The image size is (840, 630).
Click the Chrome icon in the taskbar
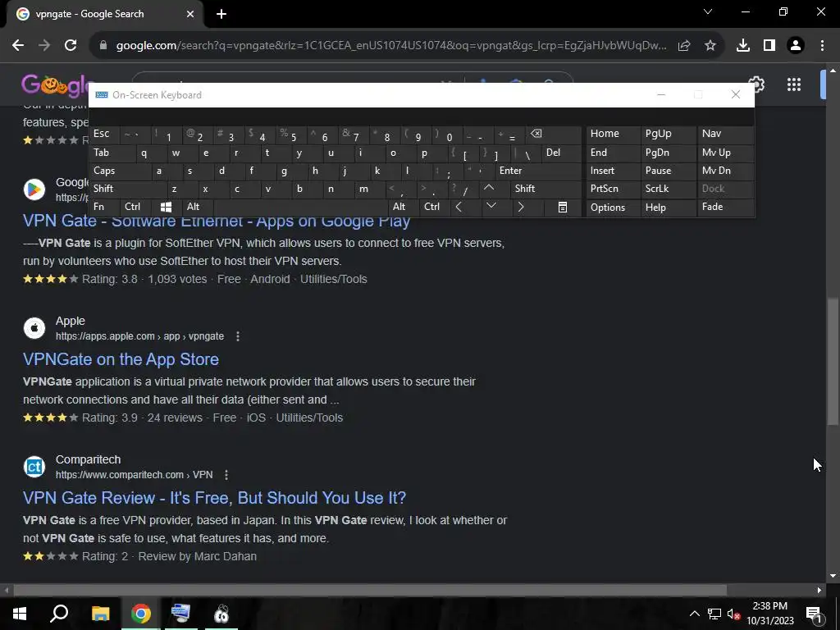[x=141, y=614]
